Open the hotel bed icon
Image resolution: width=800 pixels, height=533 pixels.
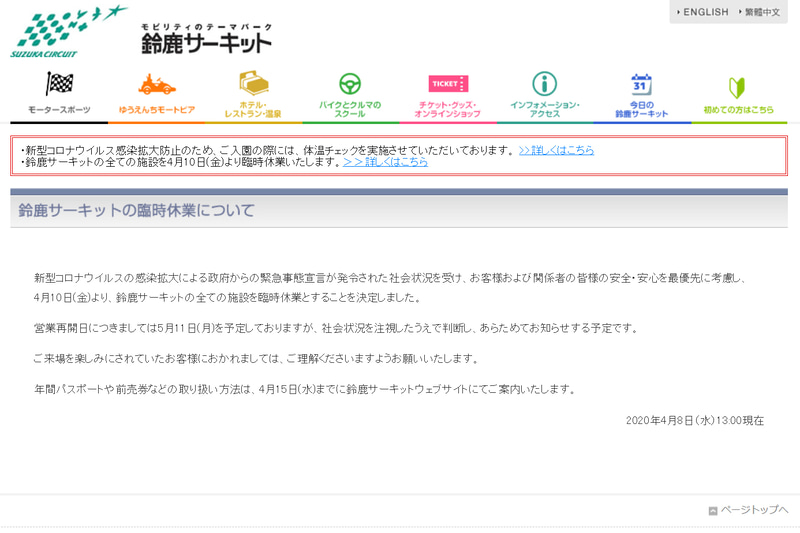point(254,83)
